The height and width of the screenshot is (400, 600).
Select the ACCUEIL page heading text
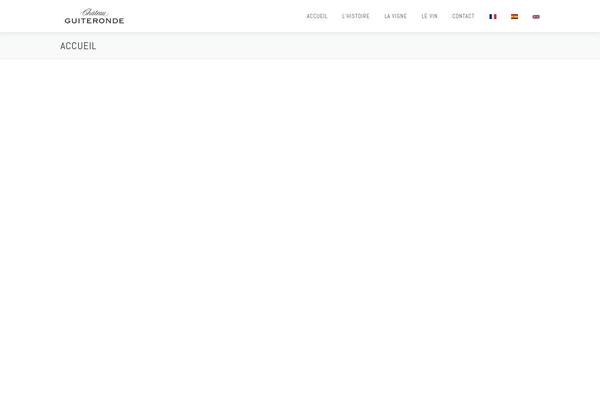[78, 46]
